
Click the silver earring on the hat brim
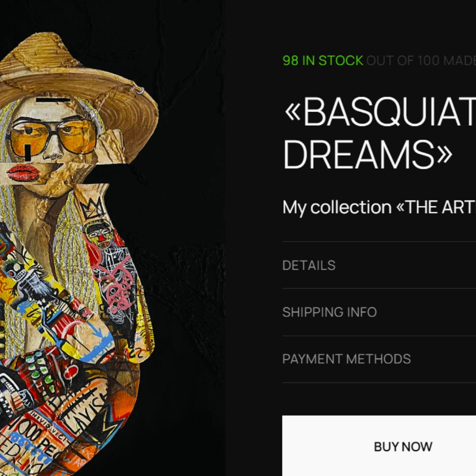click(x=140, y=90)
